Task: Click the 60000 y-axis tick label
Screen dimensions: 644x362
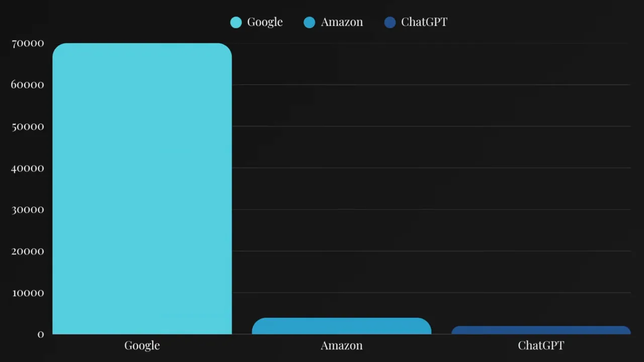Action: click(x=28, y=84)
